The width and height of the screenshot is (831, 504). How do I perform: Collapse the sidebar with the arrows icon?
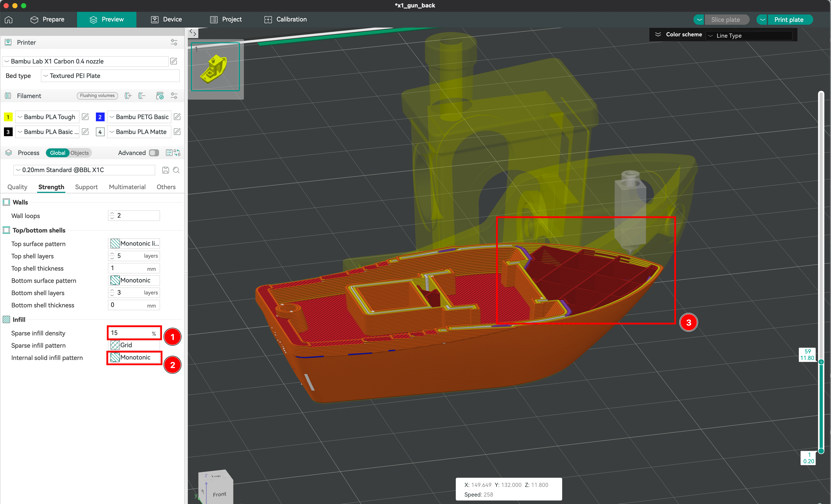(193, 33)
